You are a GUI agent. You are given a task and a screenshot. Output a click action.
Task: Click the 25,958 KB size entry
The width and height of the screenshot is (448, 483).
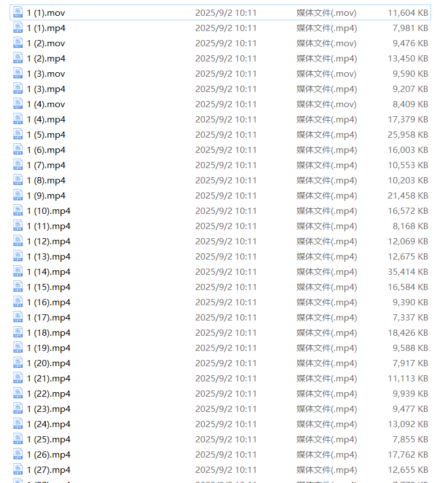[x=407, y=134]
